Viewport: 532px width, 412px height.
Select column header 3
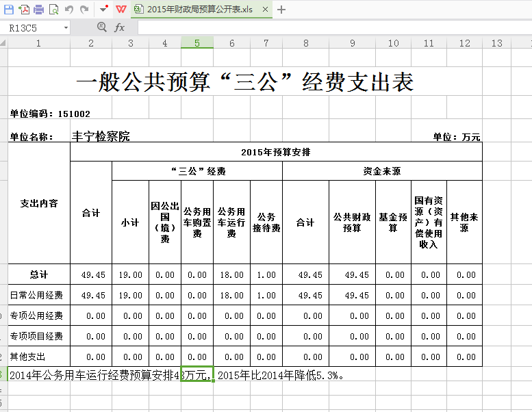(x=130, y=43)
